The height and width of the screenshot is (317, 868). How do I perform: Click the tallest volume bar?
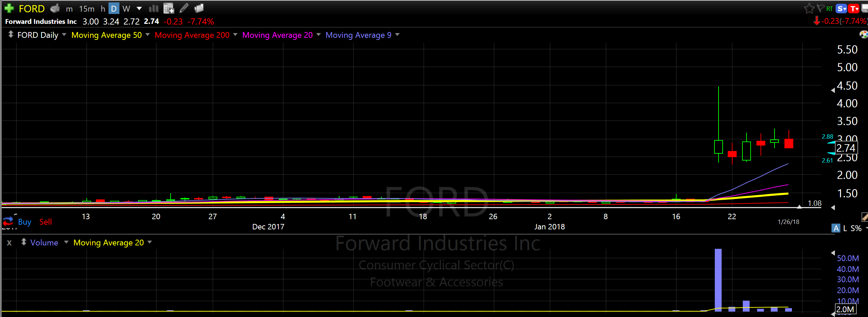718,280
